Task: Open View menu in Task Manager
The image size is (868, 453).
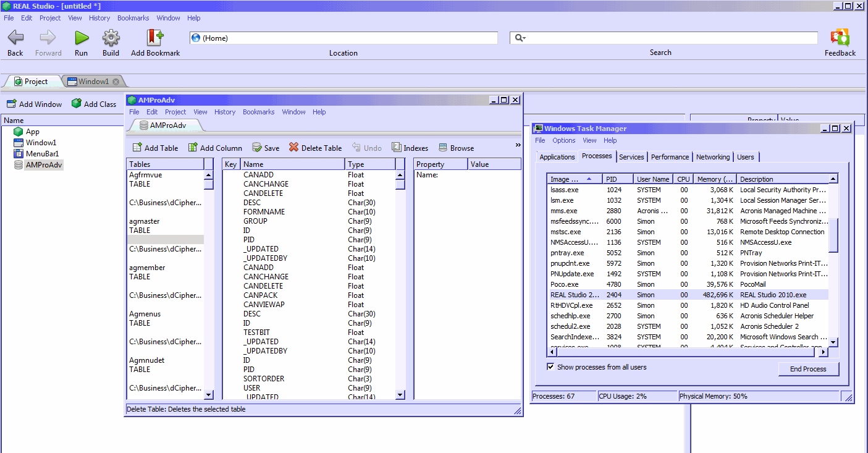Action: pyautogui.click(x=589, y=140)
